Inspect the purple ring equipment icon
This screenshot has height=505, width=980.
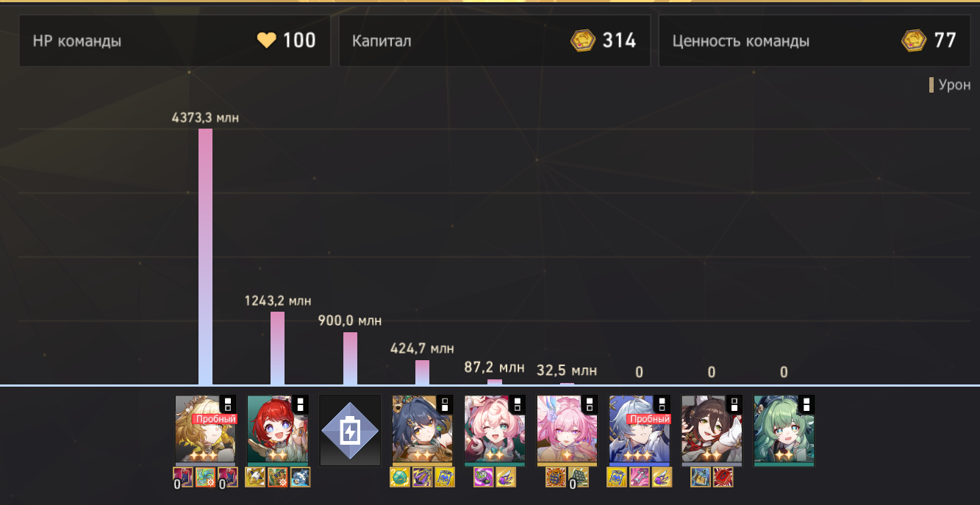point(484,477)
